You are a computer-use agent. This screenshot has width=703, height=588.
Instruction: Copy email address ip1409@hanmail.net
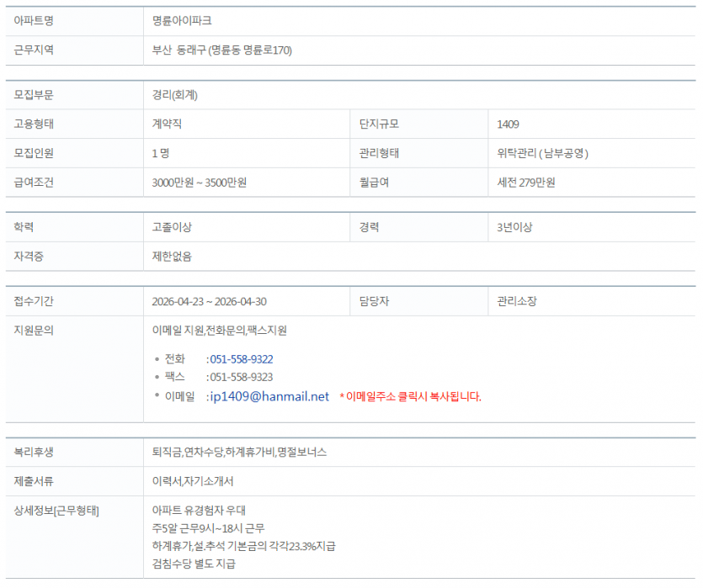pos(269,396)
